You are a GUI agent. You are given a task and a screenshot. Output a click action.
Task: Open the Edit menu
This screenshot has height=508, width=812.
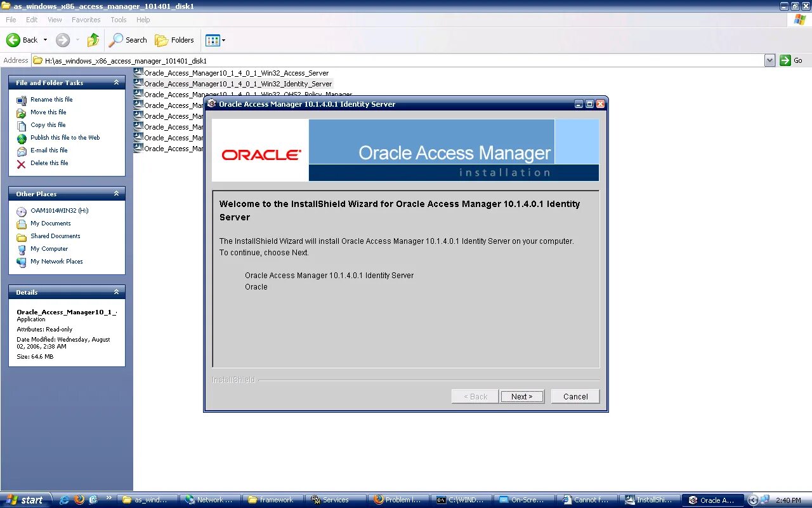pos(32,20)
